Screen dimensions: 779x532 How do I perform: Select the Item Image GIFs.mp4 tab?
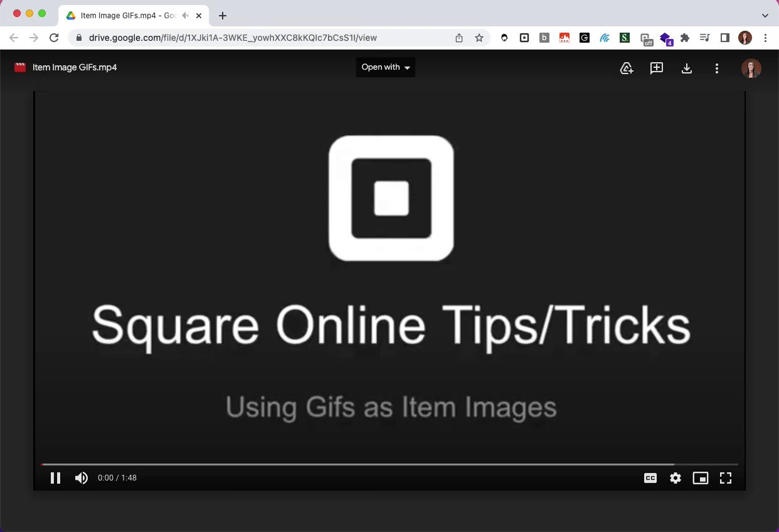pos(134,15)
